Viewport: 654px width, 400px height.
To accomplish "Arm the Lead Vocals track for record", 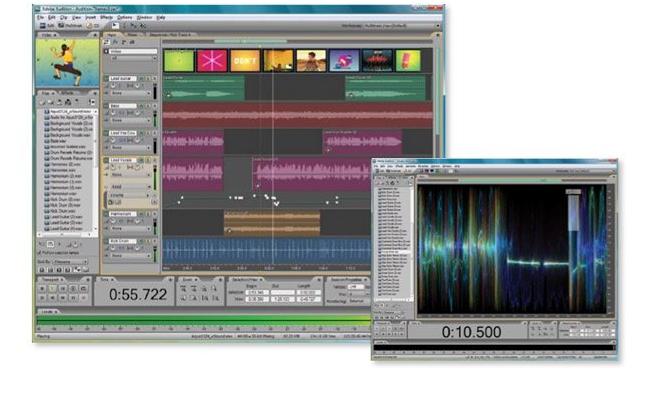I will click(154, 160).
